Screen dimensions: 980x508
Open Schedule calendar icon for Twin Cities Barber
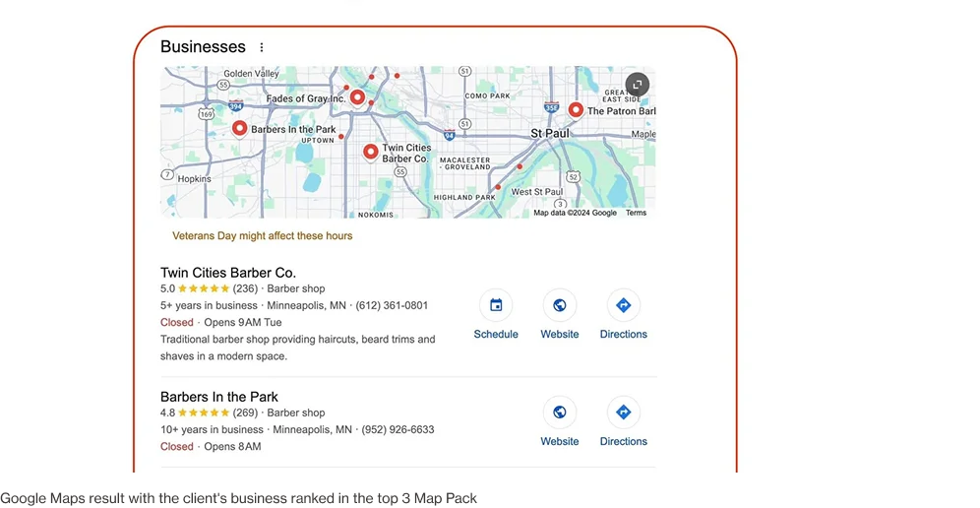pyautogui.click(x=496, y=305)
